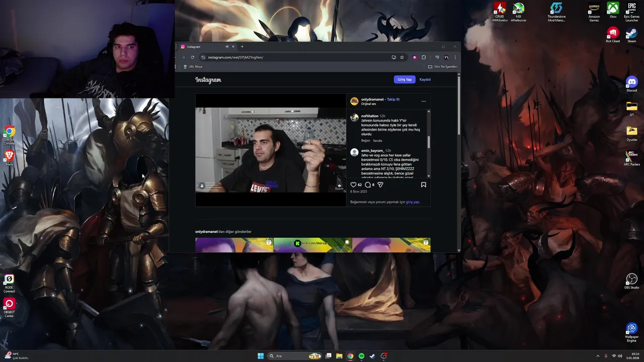
Task: Open the kick.com/ilkinsan post thumbnail
Action: [x=313, y=245]
